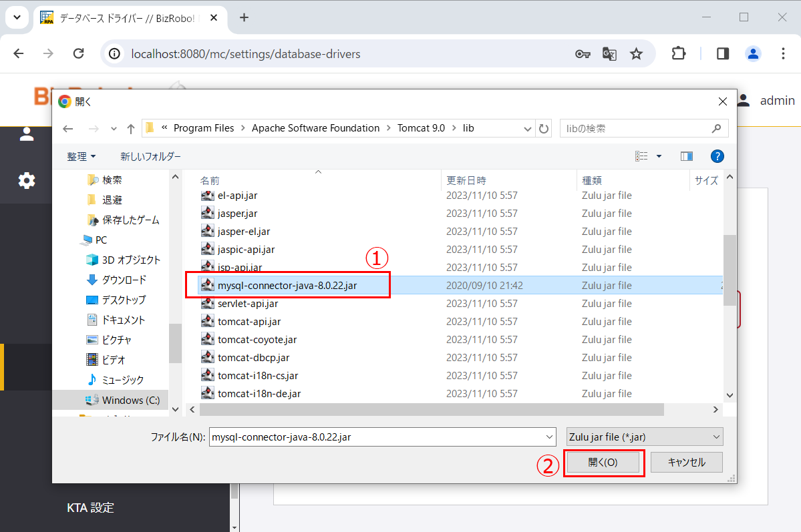
Task: Click the libの検索 search field
Action: point(644,129)
